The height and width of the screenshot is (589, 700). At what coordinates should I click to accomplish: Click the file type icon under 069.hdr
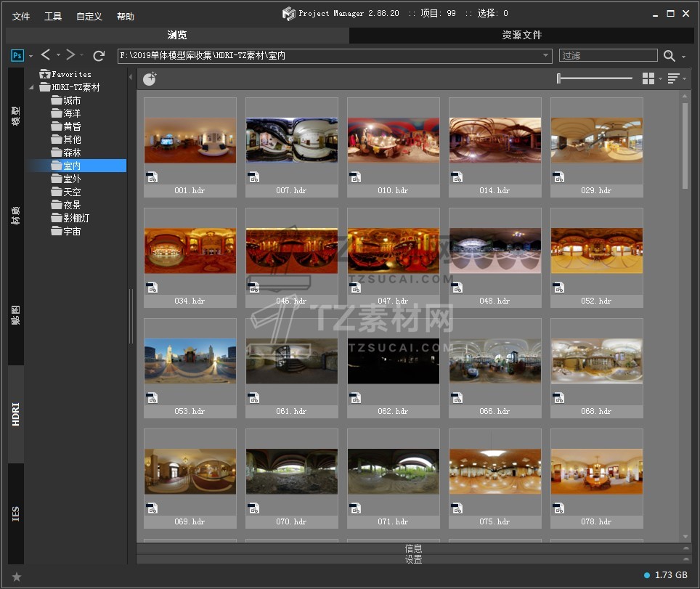(x=152, y=508)
